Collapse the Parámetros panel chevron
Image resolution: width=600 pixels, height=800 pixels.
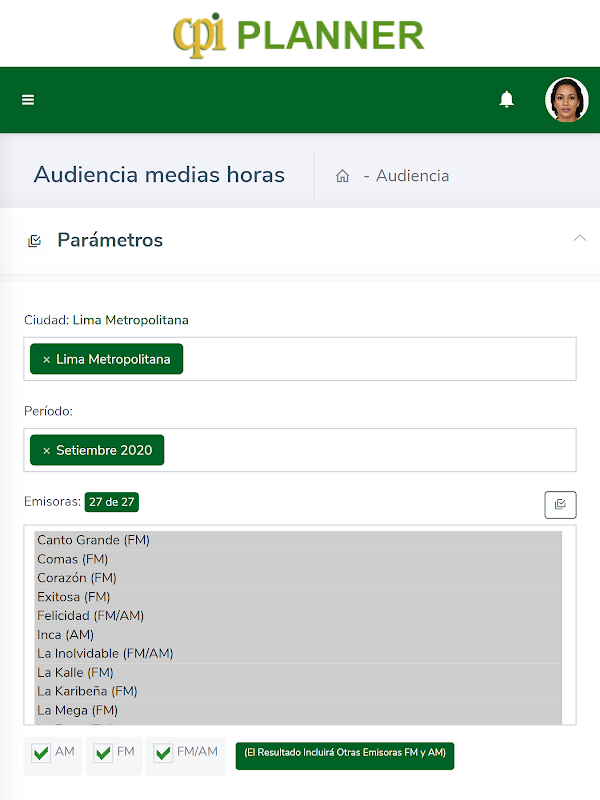pyautogui.click(x=579, y=238)
